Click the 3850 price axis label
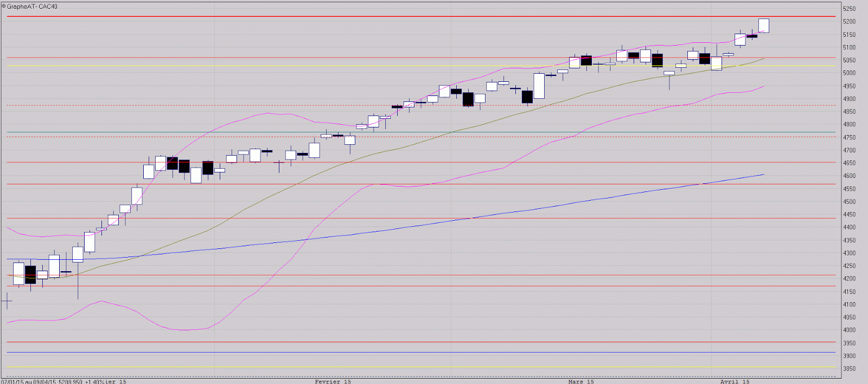This screenshot has width=868, height=384. pyautogui.click(x=849, y=369)
